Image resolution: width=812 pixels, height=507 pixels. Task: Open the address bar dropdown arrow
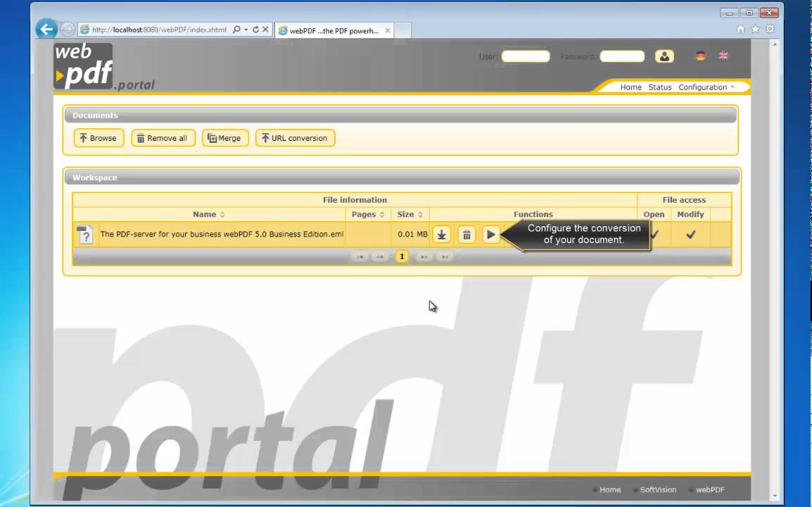(246, 30)
